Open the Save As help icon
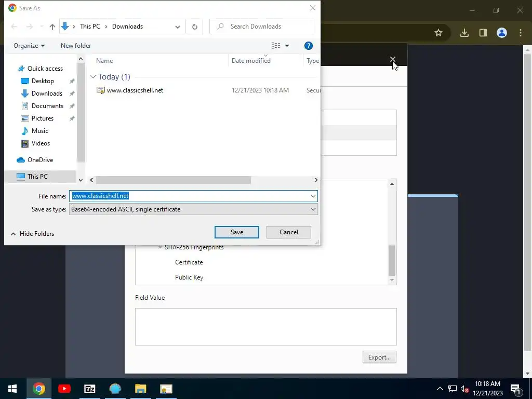The height and width of the screenshot is (399, 532). [308, 46]
